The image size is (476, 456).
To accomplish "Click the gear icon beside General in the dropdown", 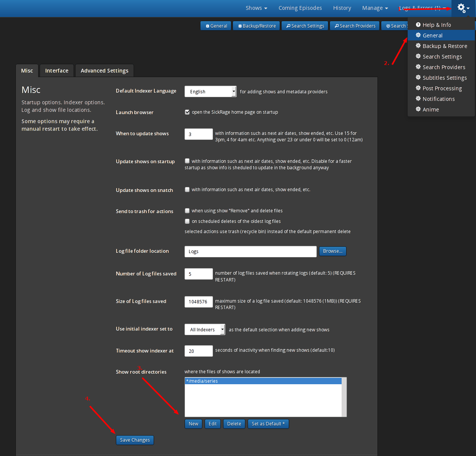I will [x=418, y=35].
